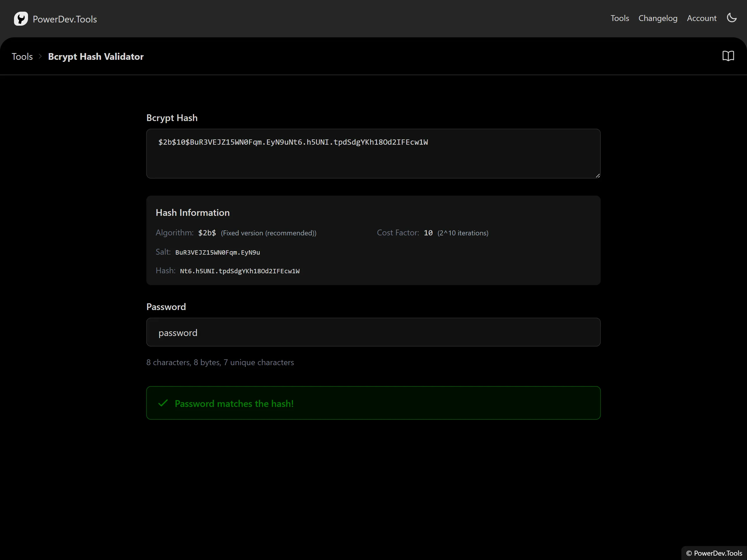Click the green checkmark icon
Viewport: 747px width, 560px height.
(163, 403)
